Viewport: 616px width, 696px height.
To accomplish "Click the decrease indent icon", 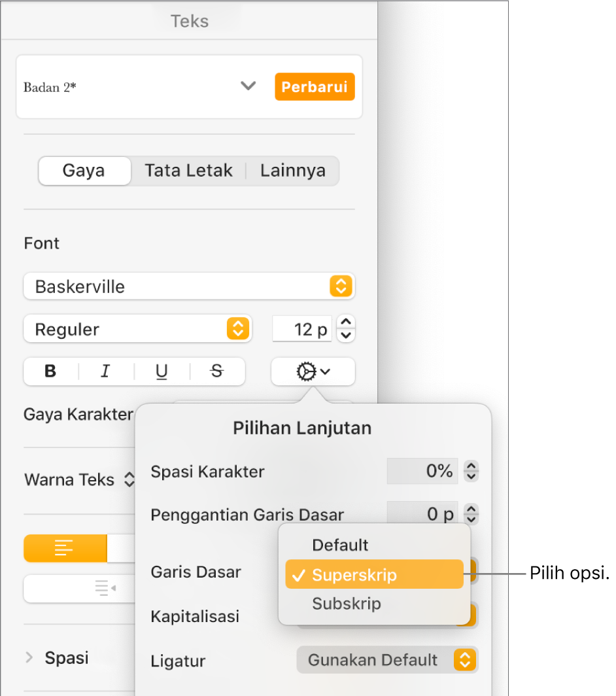I will 105,587.
